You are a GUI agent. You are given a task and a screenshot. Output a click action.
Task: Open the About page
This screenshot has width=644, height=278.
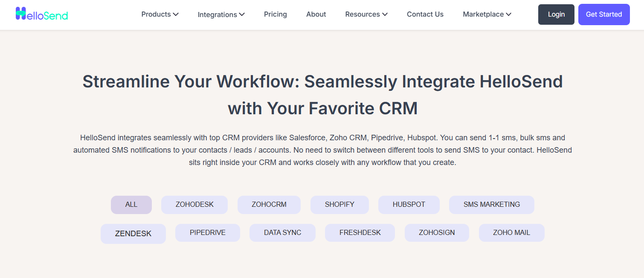click(316, 14)
